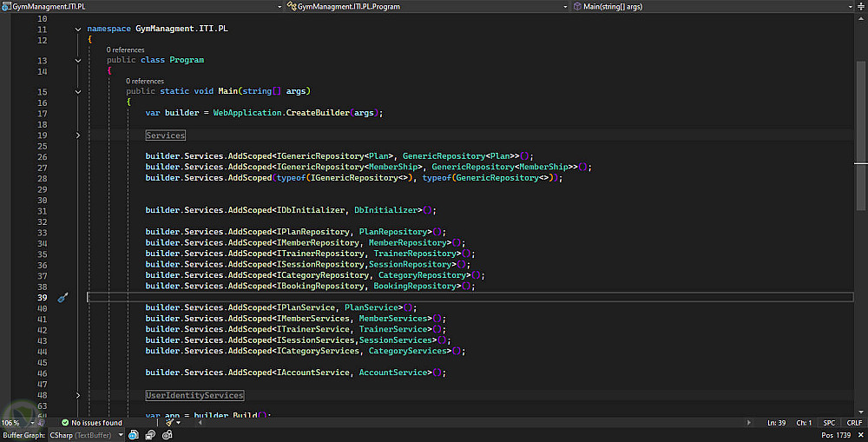Click PlanRepository type on line 33

pyautogui.click(x=393, y=232)
